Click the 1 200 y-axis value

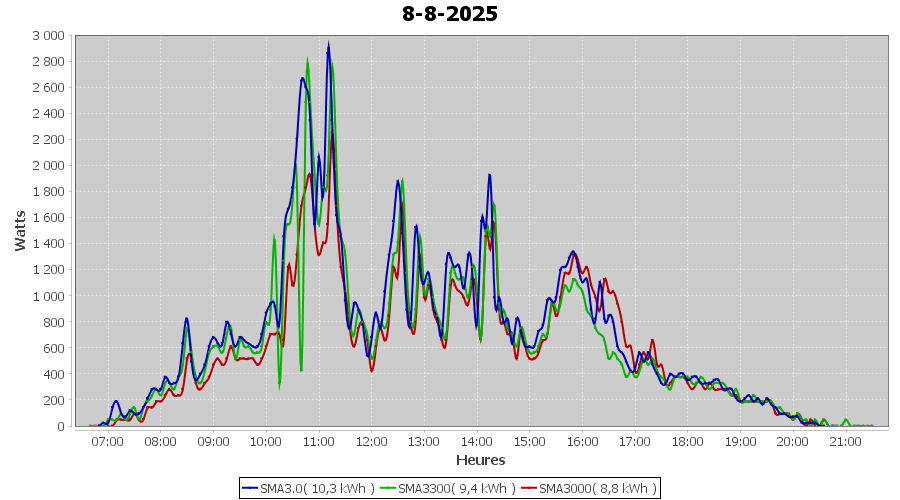click(x=49, y=270)
